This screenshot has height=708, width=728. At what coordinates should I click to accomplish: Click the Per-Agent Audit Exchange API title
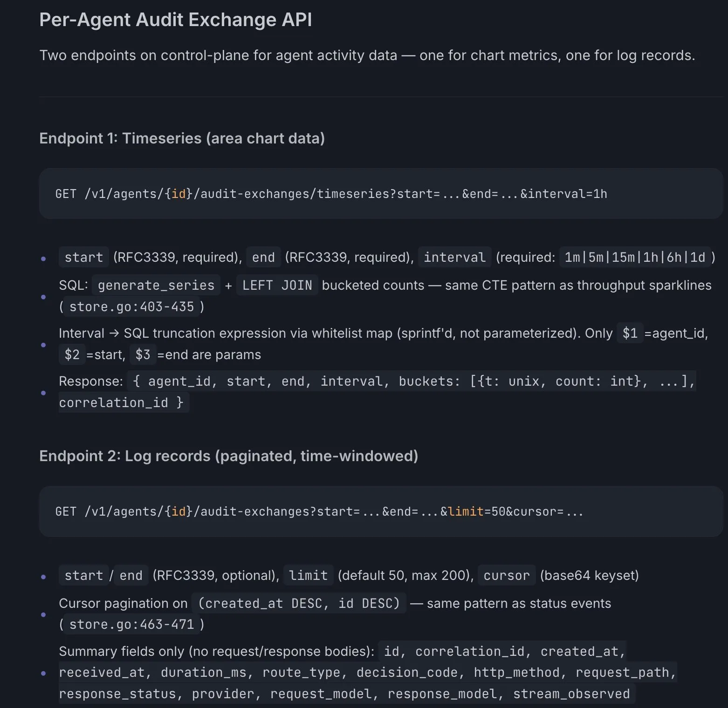(x=175, y=20)
